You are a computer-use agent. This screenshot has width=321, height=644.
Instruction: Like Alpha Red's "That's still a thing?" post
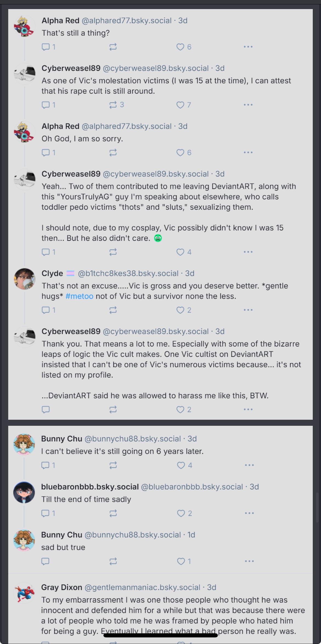tap(180, 47)
